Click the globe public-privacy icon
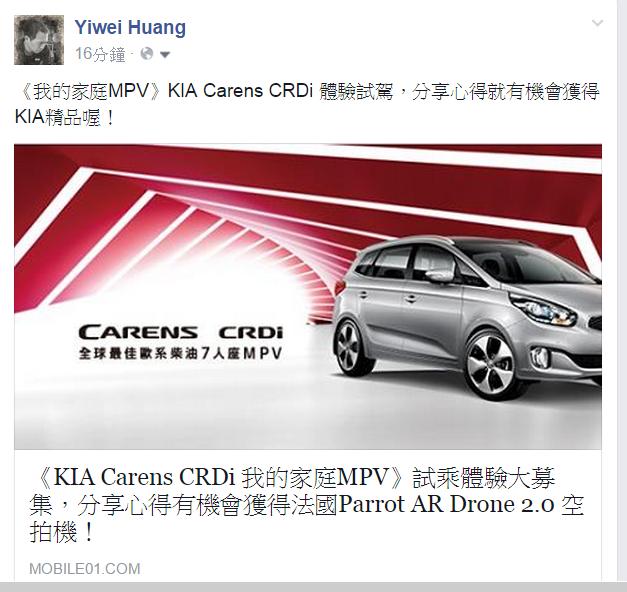This screenshot has height=592, width=627. (x=147, y=54)
